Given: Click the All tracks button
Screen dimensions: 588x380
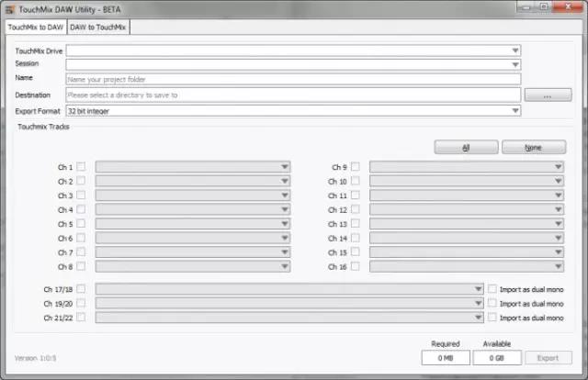Looking at the screenshot, I should pos(466,147).
